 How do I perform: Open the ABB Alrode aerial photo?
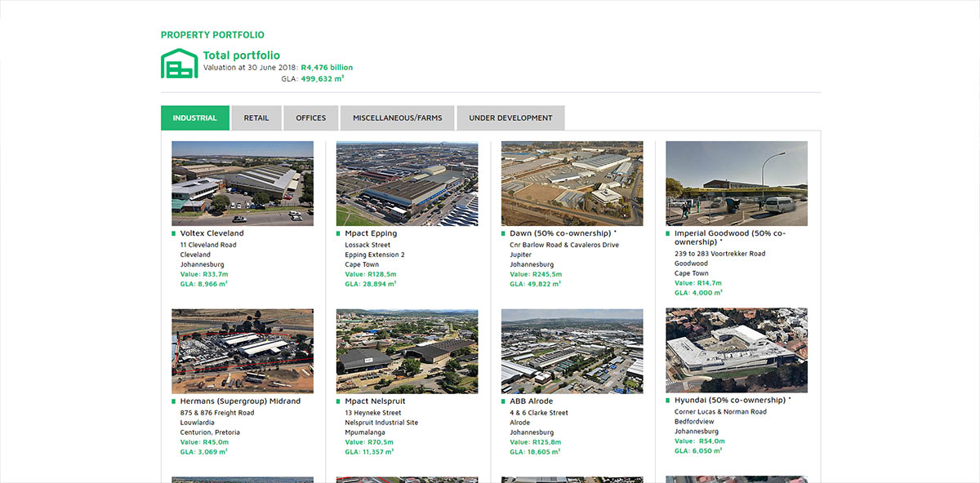572,351
